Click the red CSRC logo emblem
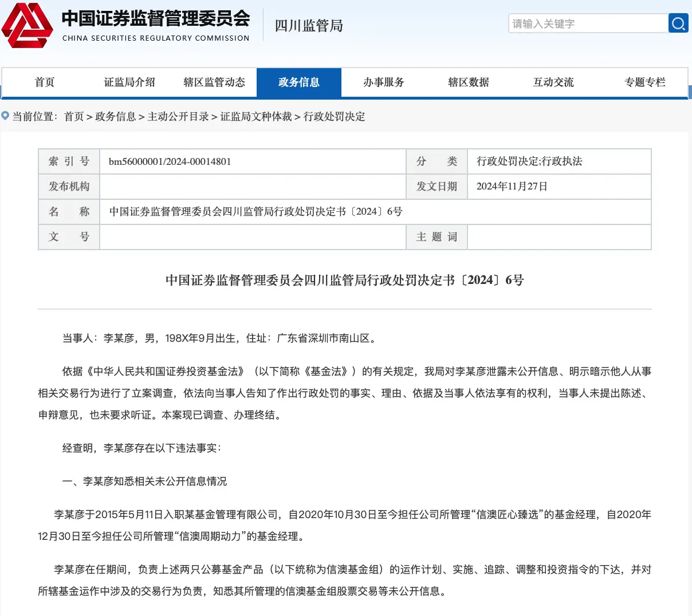Screen dimensions: 692x616 pyautogui.click(x=27, y=25)
